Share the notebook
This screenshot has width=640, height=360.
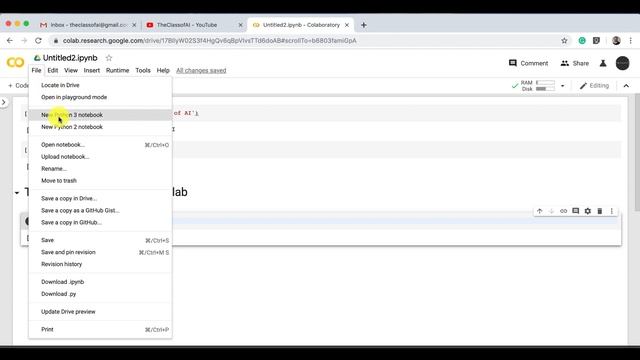pos(575,63)
